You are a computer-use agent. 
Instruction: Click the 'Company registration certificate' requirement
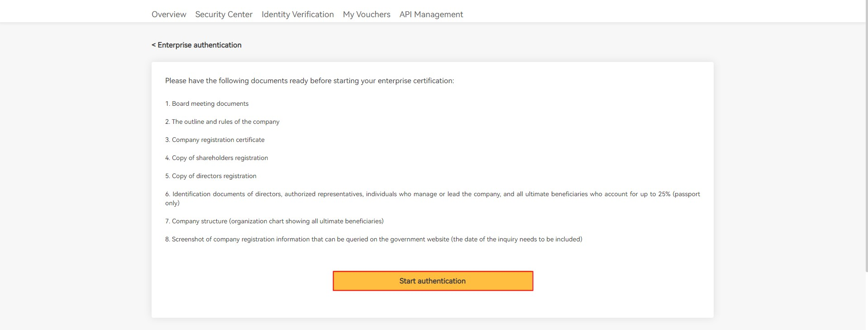click(x=218, y=140)
